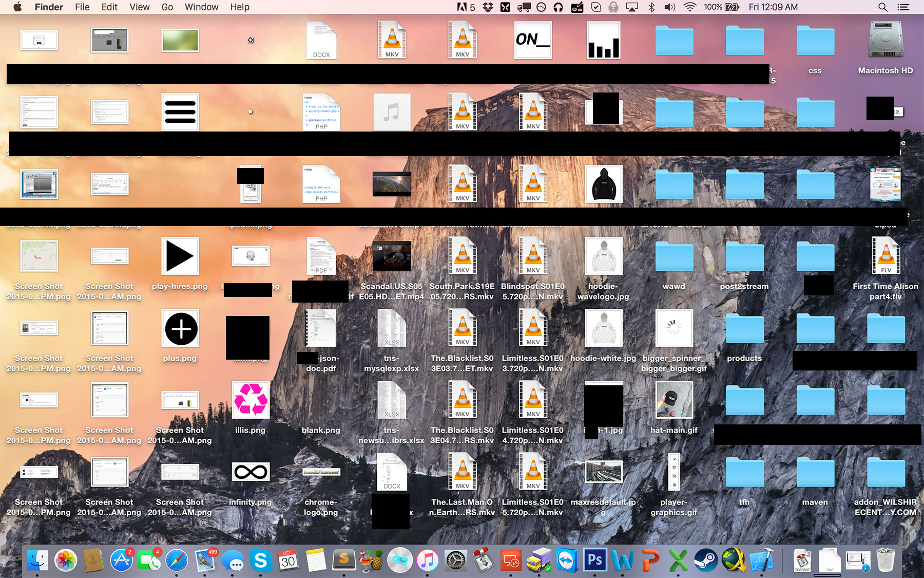Viewport: 924px width, 578px height.
Task: Open the File menu
Action: point(82,7)
